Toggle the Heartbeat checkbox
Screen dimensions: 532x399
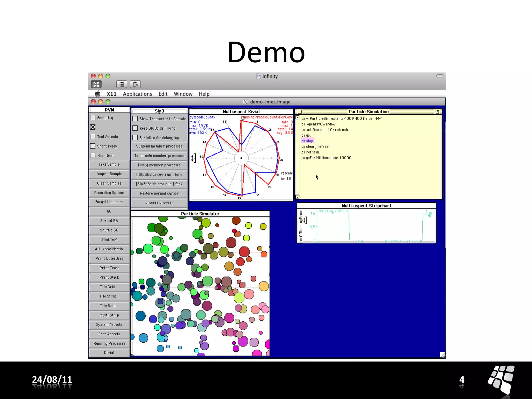[93, 155]
